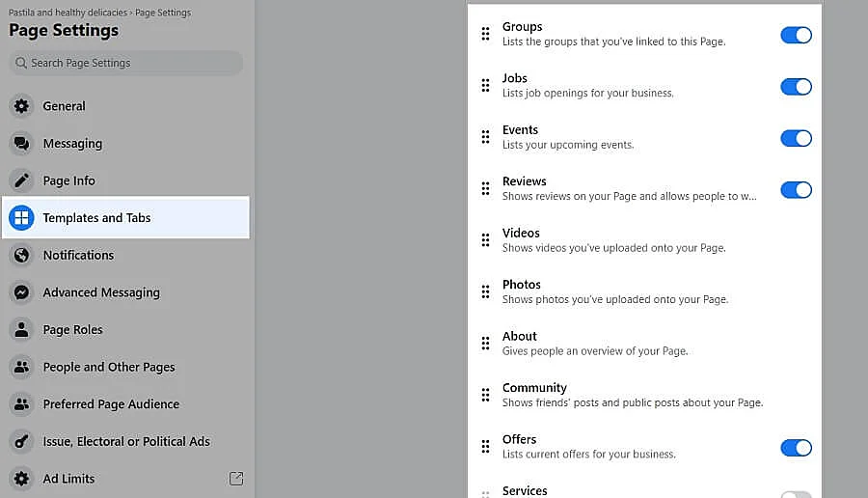Click the Pastila and healthy delicacies breadcrumb
Screen dimensions: 868x498
coord(68,13)
